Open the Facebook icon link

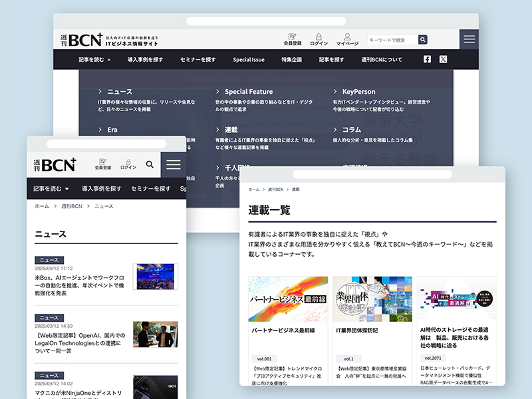pos(427,59)
